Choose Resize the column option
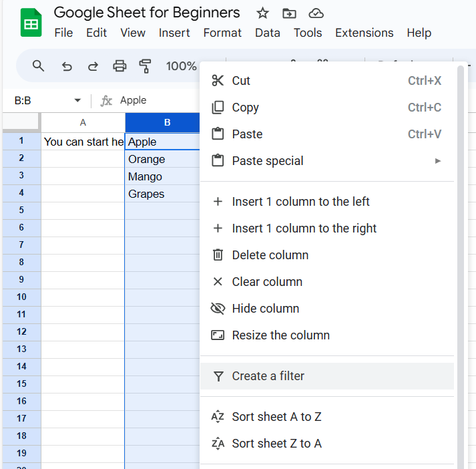Viewport: 476px width, 469px height. tap(327, 335)
